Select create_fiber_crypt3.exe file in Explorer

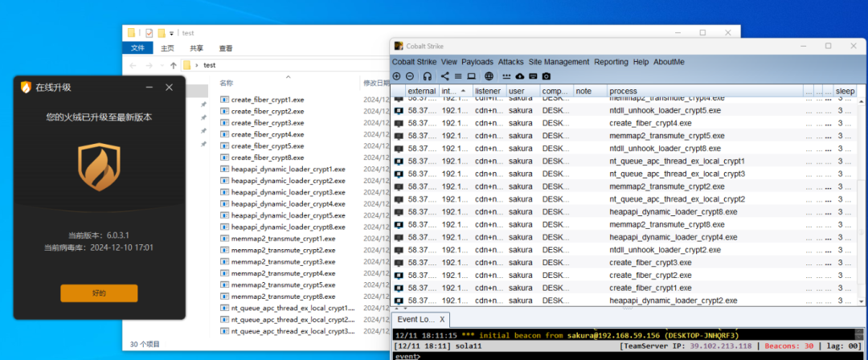[268, 123]
